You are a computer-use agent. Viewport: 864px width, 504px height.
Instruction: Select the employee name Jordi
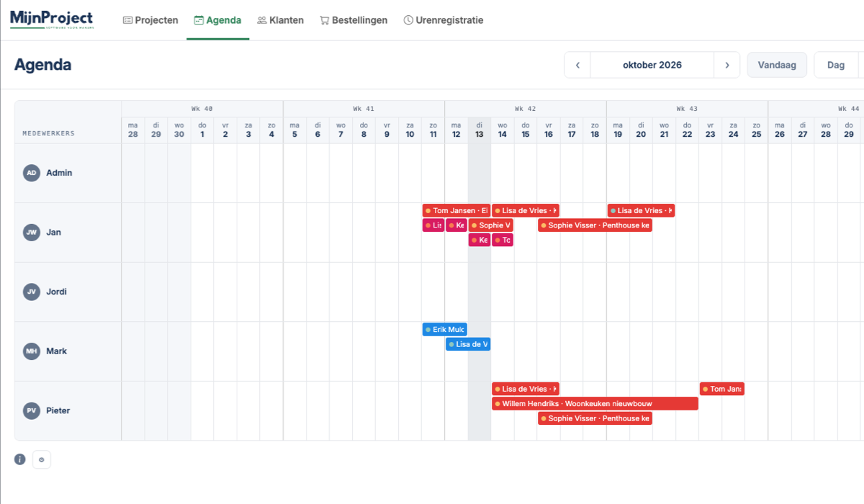57,292
